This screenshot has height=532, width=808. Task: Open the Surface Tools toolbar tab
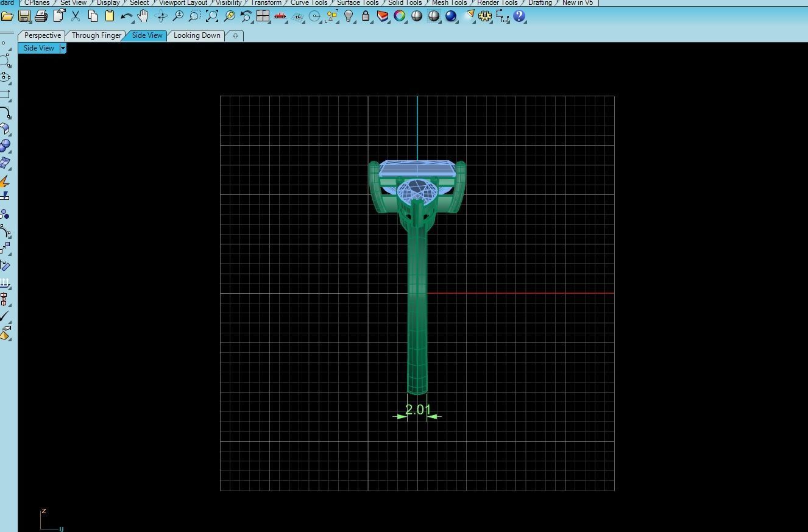[358, 2]
